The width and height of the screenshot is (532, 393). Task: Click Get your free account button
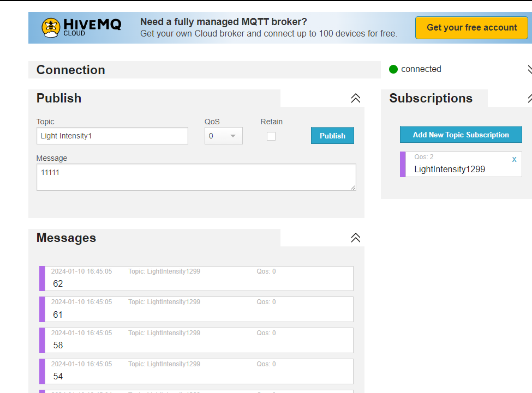471,28
